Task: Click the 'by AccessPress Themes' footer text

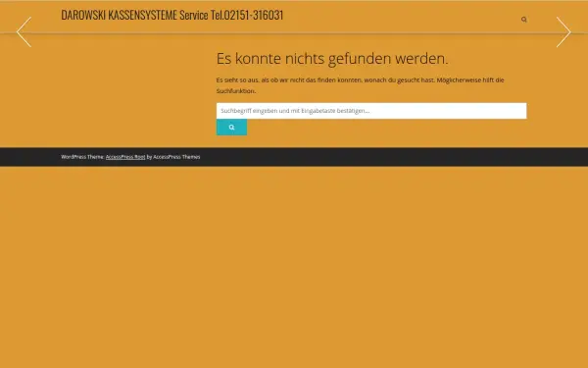Action: pos(173,157)
